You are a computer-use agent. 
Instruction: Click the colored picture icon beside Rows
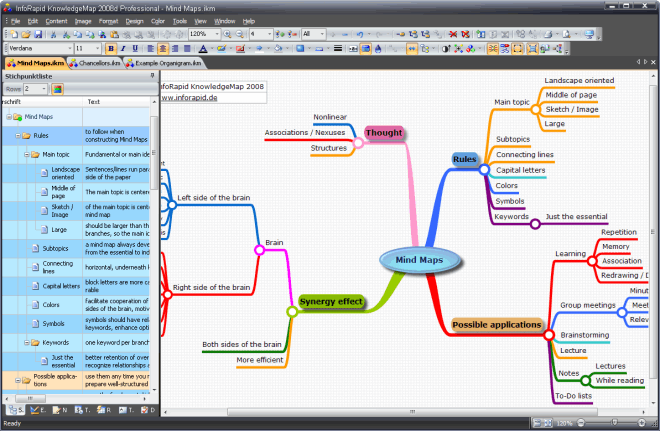(58, 89)
